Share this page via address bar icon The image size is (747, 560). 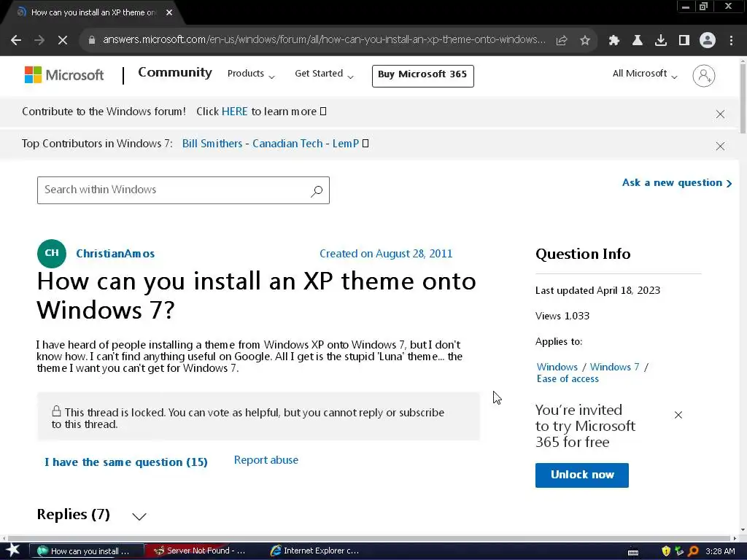tap(562, 41)
